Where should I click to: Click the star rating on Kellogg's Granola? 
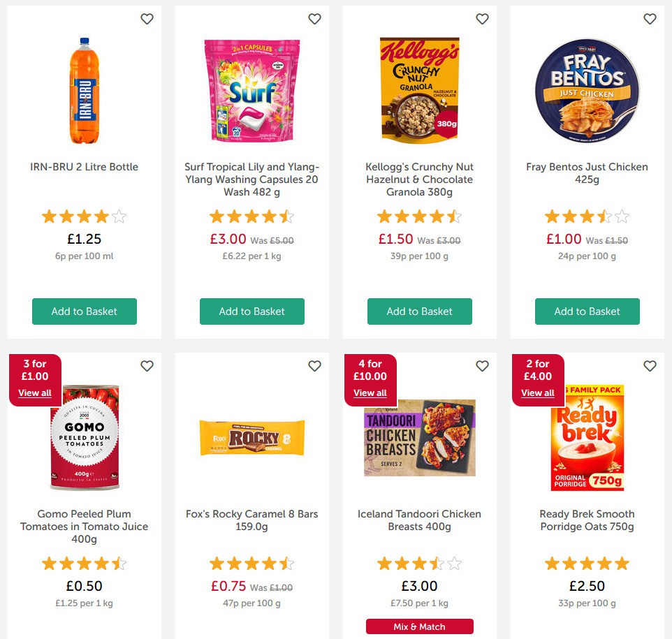[x=419, y=216]
